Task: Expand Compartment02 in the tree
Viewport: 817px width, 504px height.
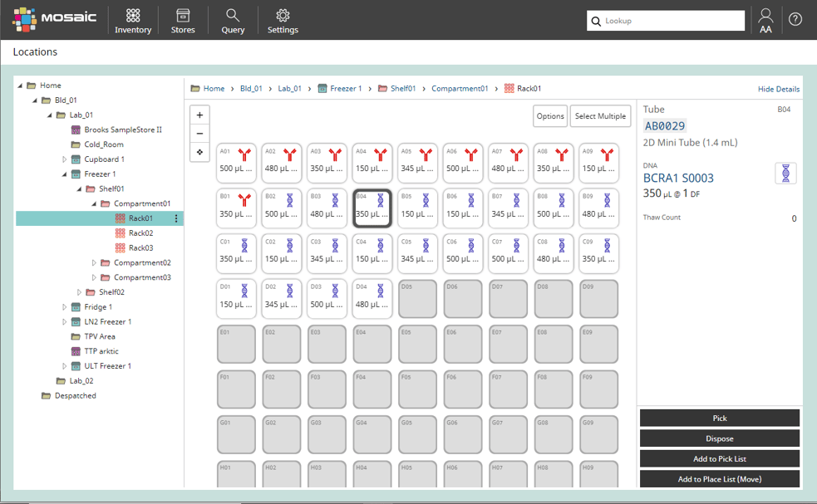Action: tap(92, 262)
